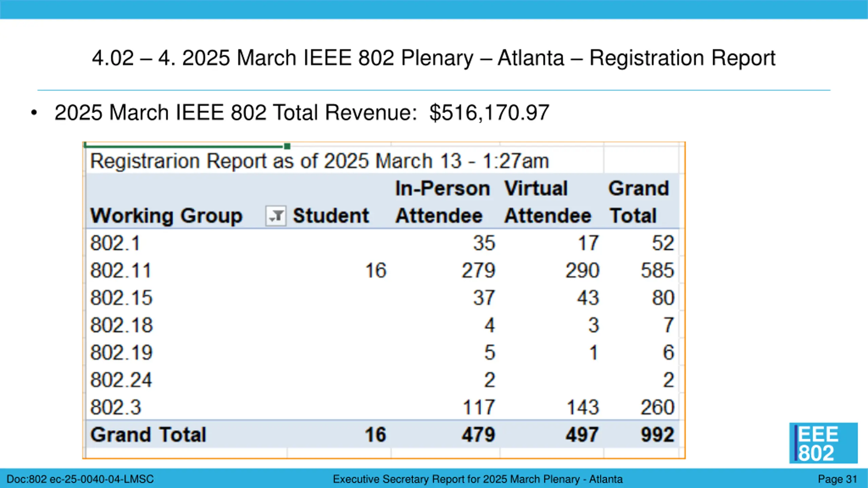The image size is (868, 488).
Task: Select the Grand Total column header
Action: pos(639,202)
